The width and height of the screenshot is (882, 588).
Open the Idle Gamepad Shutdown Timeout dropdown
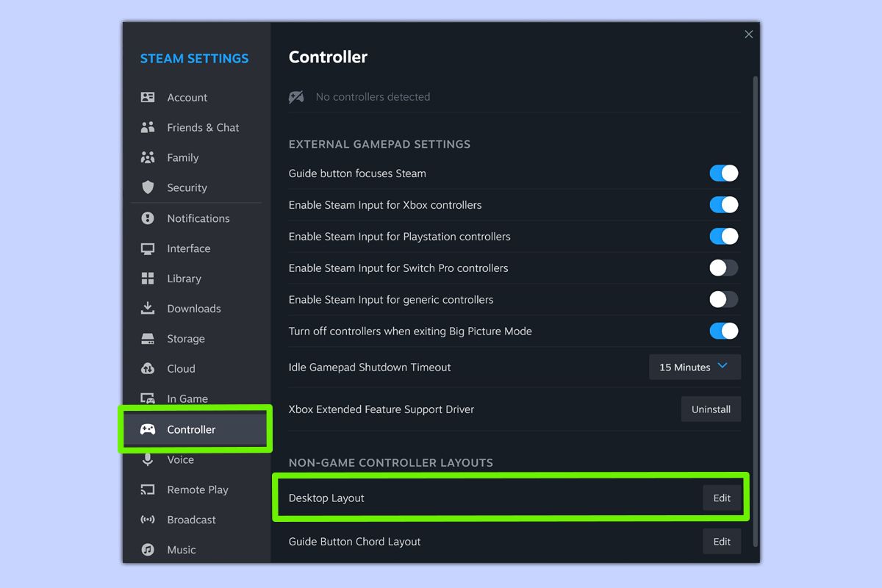coord(694,367)
